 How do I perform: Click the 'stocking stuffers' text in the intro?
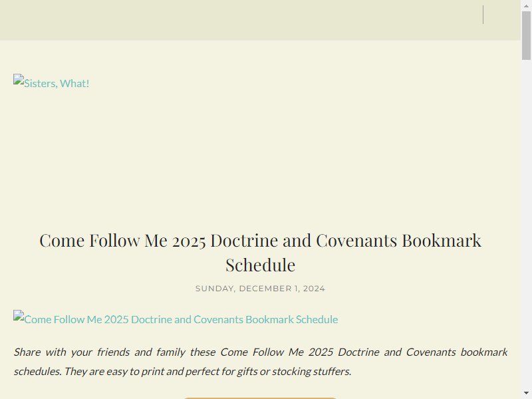click(311, 371)
